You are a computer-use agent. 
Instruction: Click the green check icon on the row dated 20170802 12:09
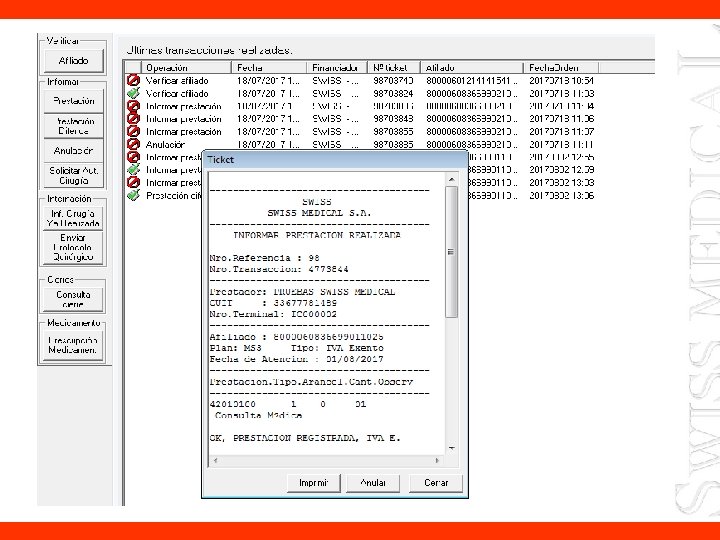click(133, 170)
